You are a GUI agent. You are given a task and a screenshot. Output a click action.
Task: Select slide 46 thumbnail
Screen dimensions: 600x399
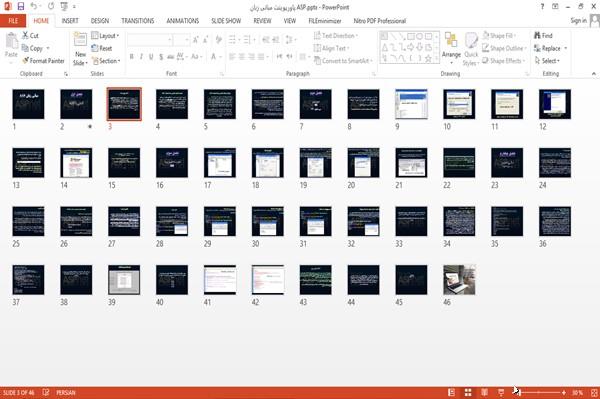[x=459, y=280]
